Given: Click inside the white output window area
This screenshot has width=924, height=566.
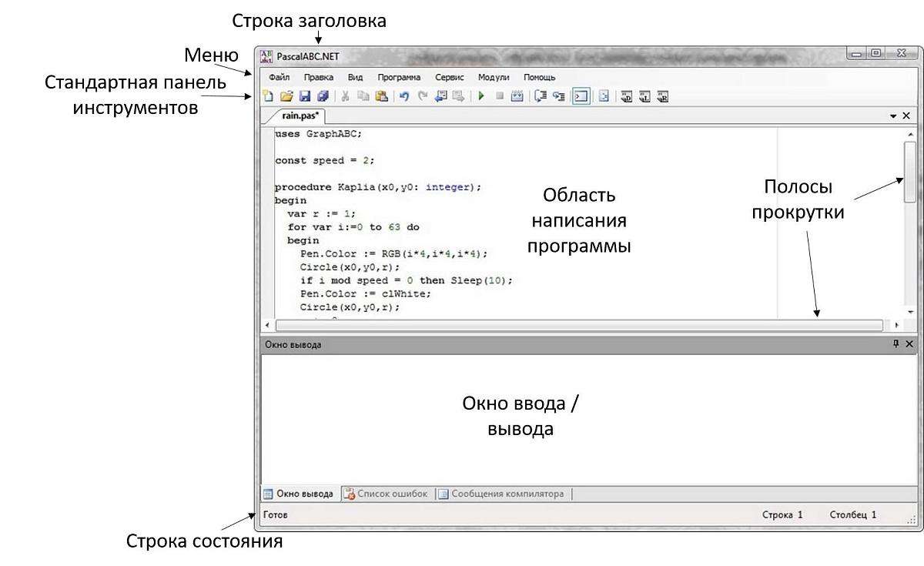Looking at the screenshot, I should click(x=588, y=419).
